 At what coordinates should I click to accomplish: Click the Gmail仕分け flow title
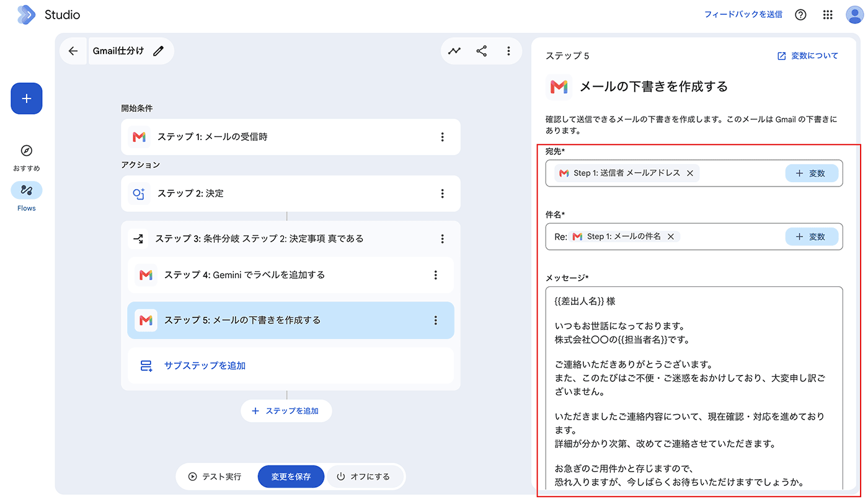pos(118,51)
